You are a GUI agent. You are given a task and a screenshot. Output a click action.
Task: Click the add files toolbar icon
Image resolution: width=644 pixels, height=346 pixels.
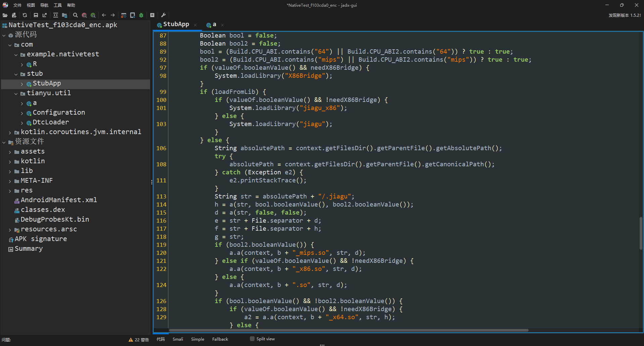[x=14, y=15]
